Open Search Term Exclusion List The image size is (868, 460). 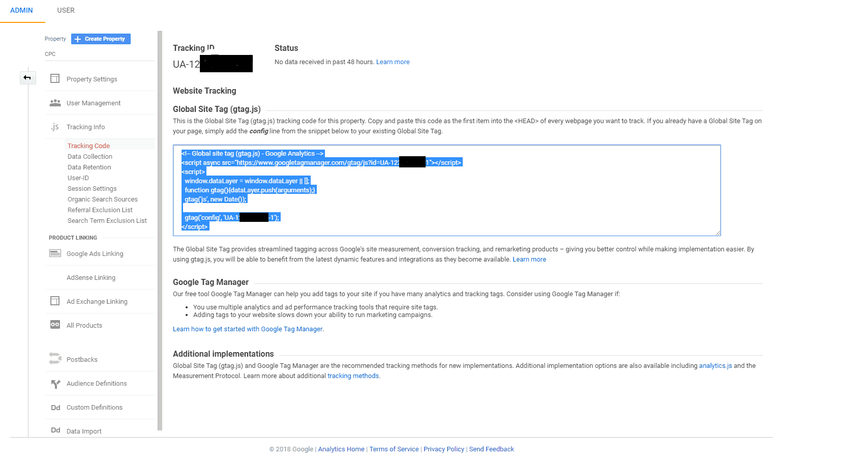(x=107, y=221)
